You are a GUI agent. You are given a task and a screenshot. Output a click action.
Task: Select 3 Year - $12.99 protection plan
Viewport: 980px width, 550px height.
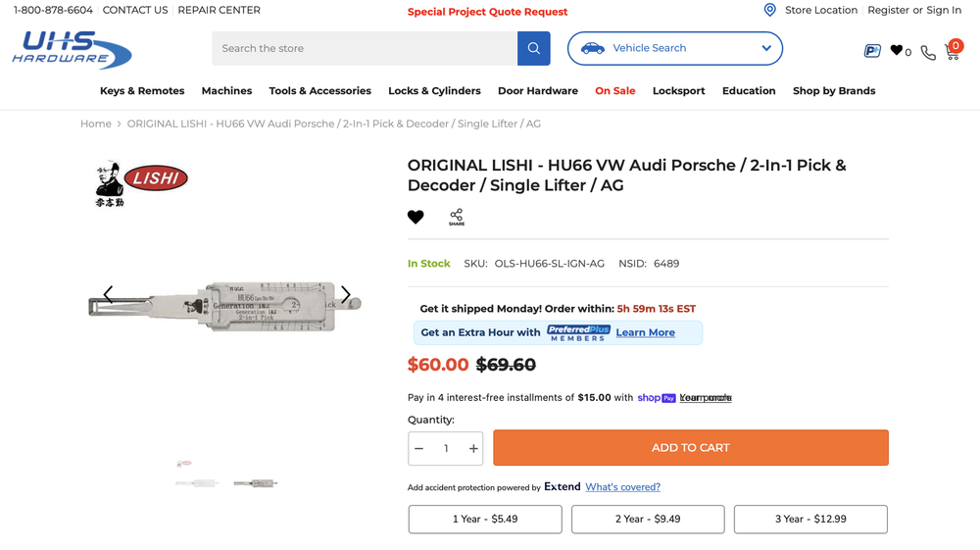[x=810, y=519]
